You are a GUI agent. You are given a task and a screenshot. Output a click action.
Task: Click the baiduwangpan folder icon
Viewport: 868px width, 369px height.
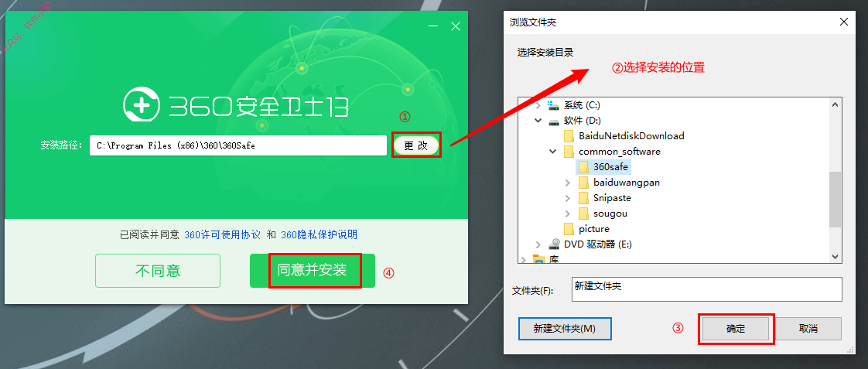tap(583, 183)
